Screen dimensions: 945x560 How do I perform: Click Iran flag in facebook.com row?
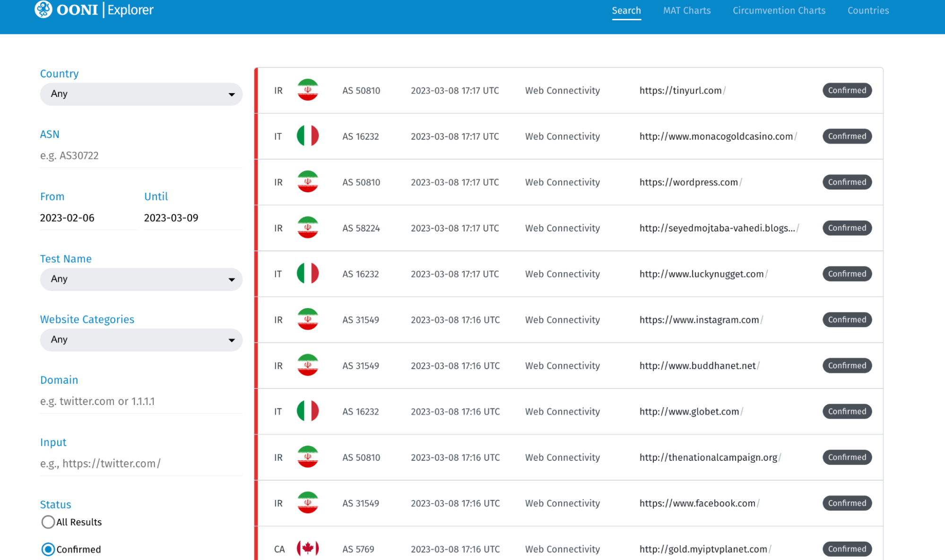307,503
